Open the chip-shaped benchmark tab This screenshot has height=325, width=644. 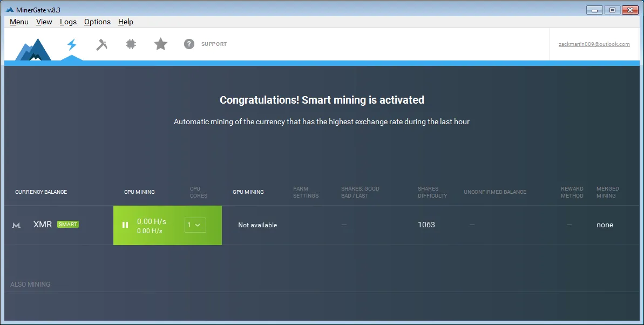pos(131,44)
